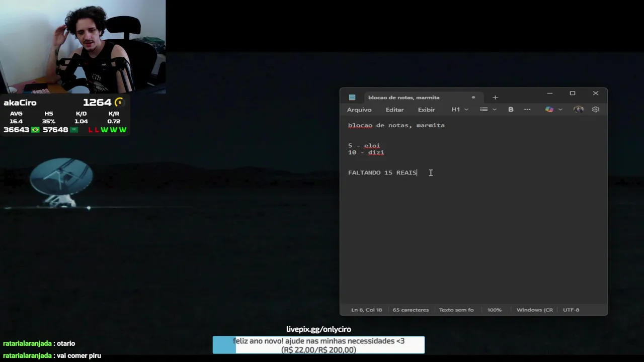Maximize the Notepad window
Image resolution: width=644 pixels, height=362 pixels.
573,94
